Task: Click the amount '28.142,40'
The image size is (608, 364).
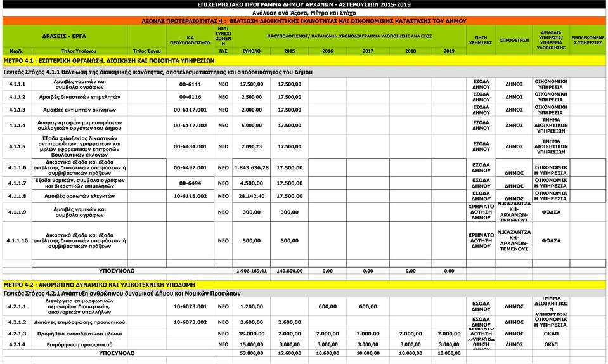Action: click(x=252, y=196)
